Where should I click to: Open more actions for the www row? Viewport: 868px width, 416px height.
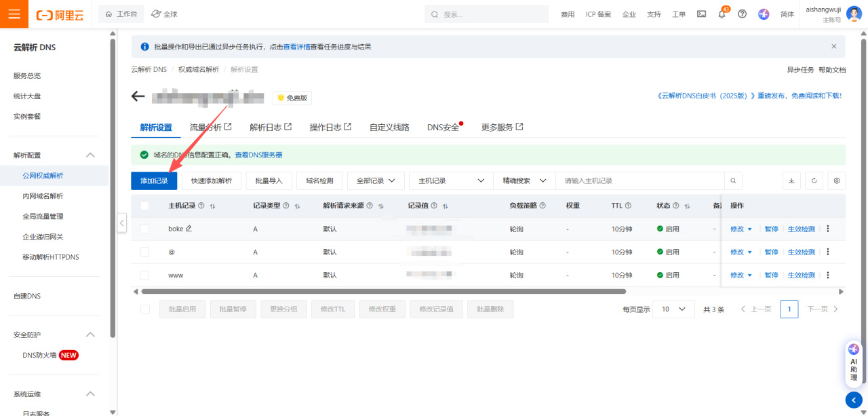[x=828, y=275]
